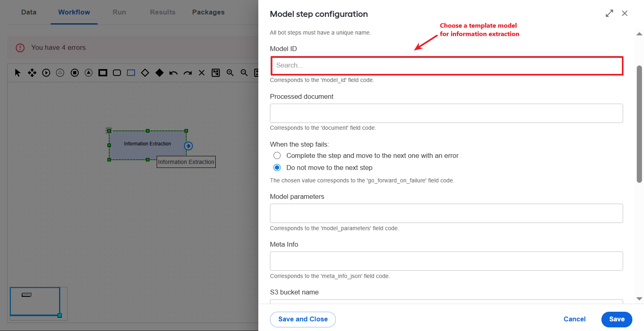Switch to the Workflow tab
The image size is (644, 331).
pyautogui.click(x=74, y=12)
